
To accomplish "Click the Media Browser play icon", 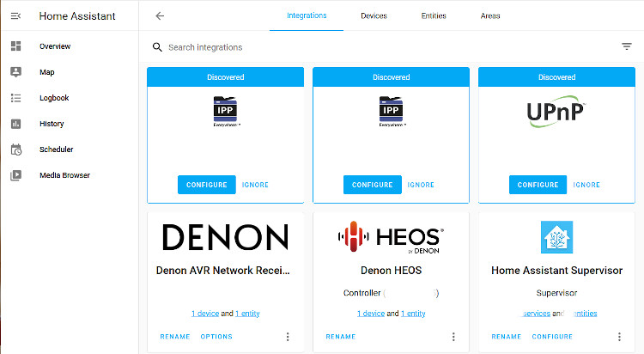I will coord(15,175).
